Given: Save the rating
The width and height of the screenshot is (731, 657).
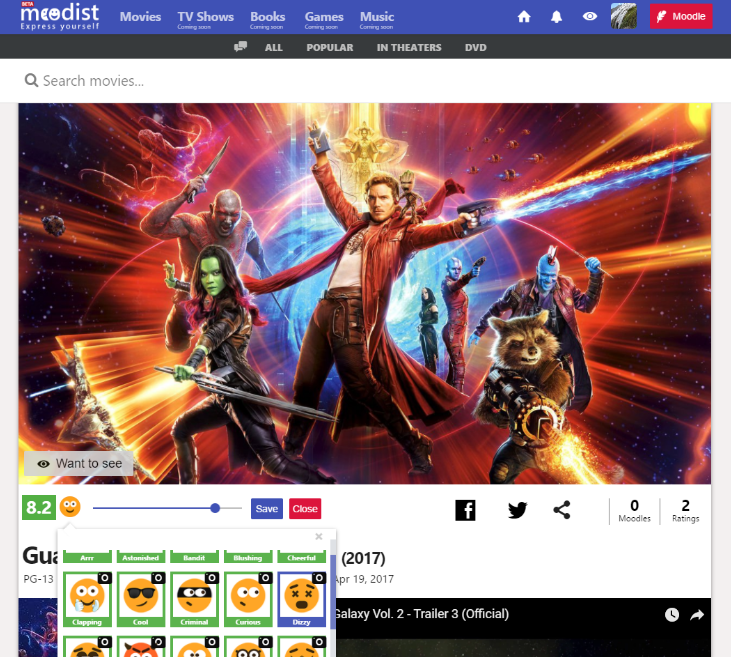Looking at the screenshot, I should pos(267,509).
